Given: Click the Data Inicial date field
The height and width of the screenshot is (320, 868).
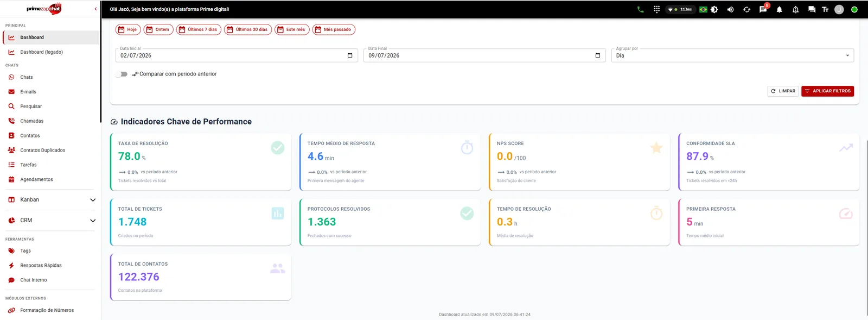Looking at the screenshot, I should 237,55.
